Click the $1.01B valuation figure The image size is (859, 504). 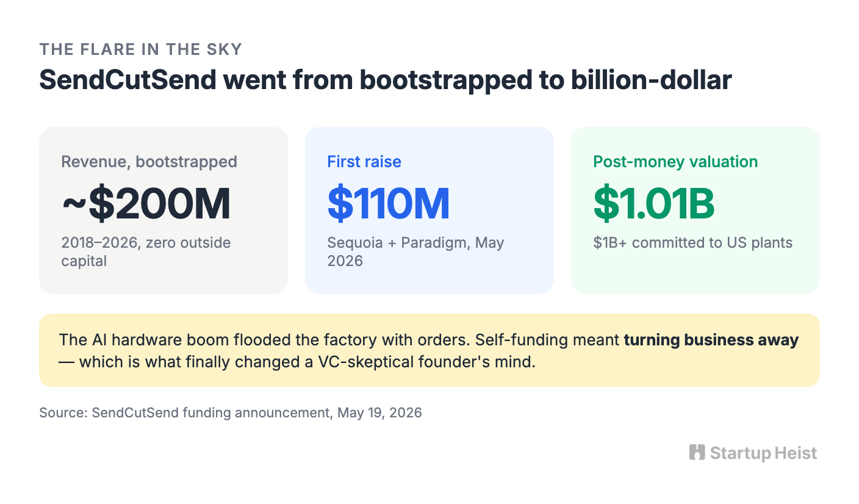[x=654, y=204]
